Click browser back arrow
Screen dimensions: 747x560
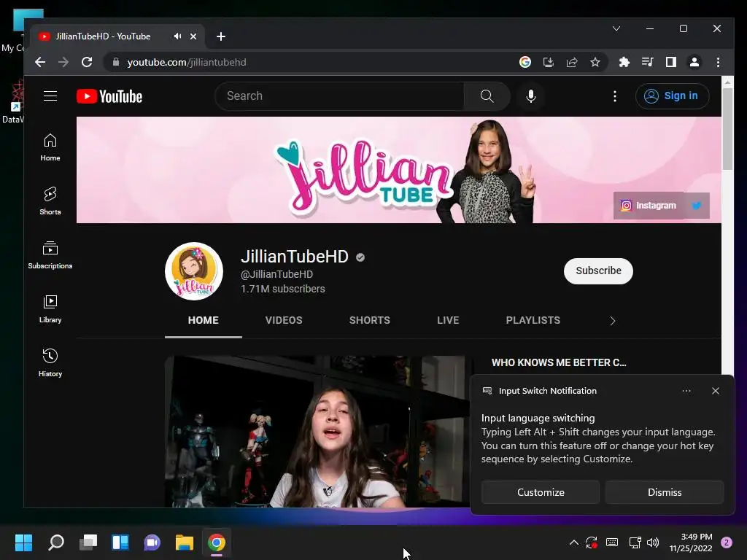[x=40, y=62]
